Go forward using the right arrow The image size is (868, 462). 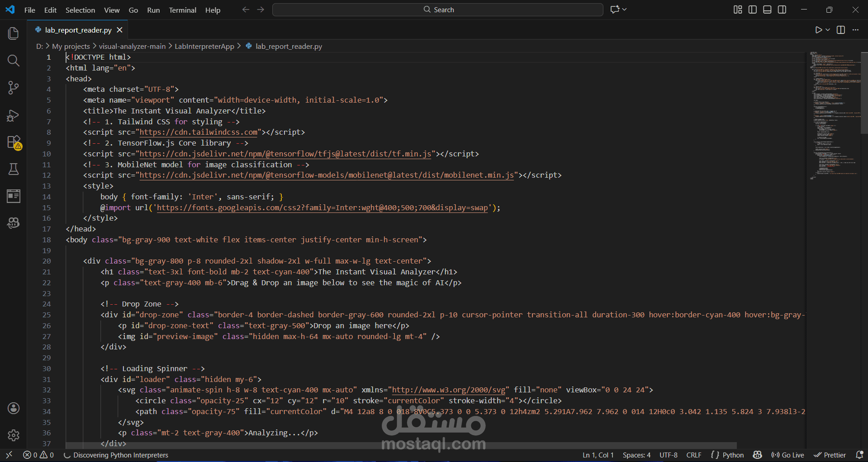(x=261, y=9)
